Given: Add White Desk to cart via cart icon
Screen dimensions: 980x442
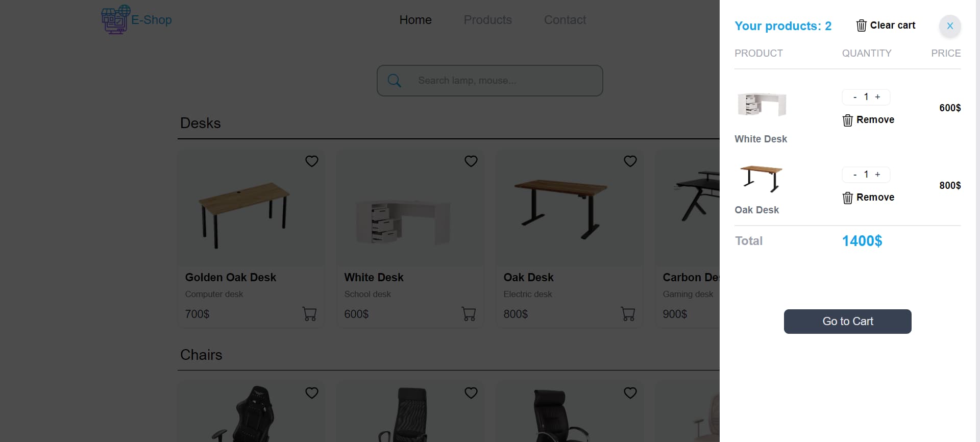Looking at the screenshot, I should [x=469, y=314].
